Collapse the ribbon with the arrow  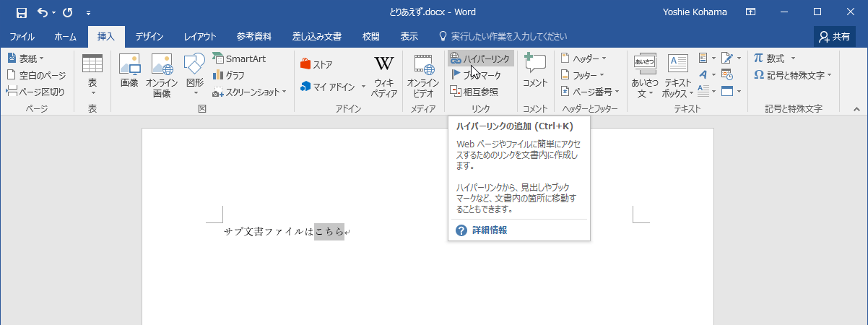point(856,108)
